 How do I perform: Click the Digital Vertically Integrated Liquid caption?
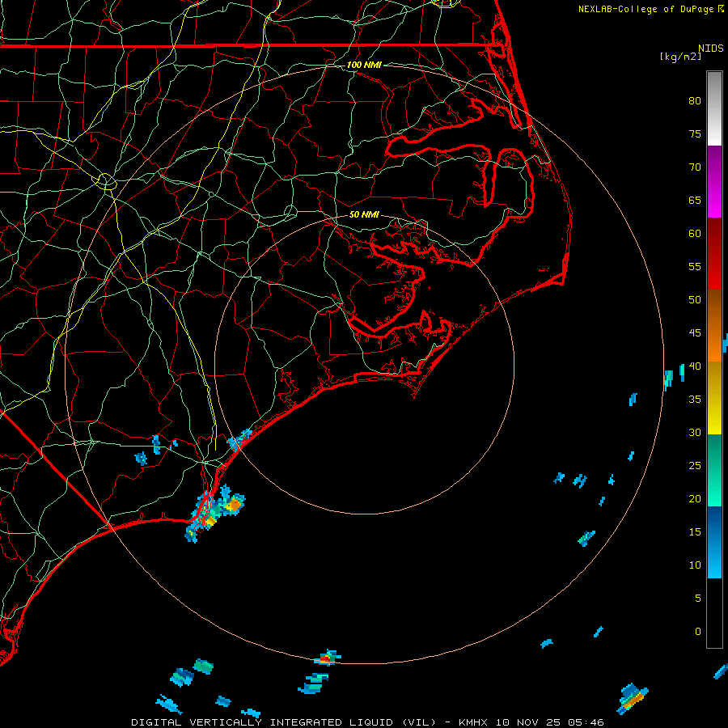coord(367,722)
